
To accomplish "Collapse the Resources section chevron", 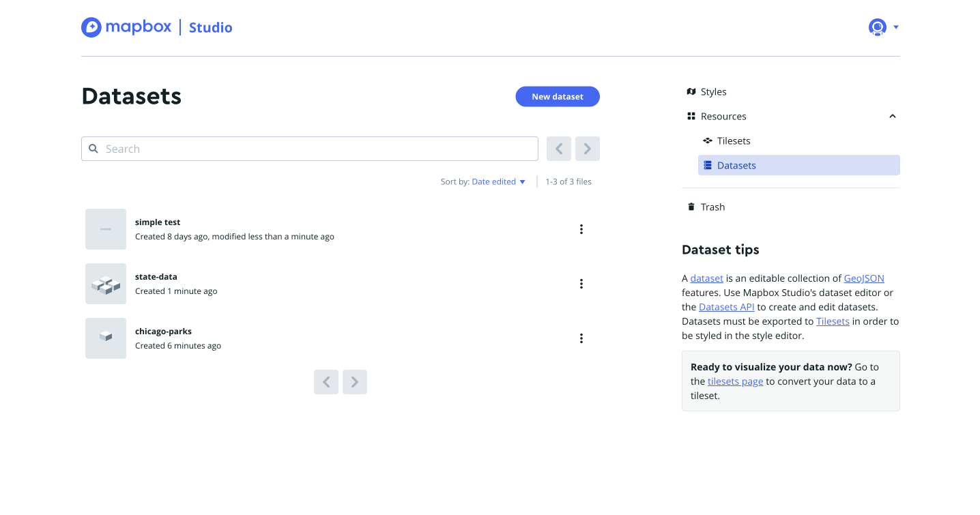I will [x=893, y=116].
